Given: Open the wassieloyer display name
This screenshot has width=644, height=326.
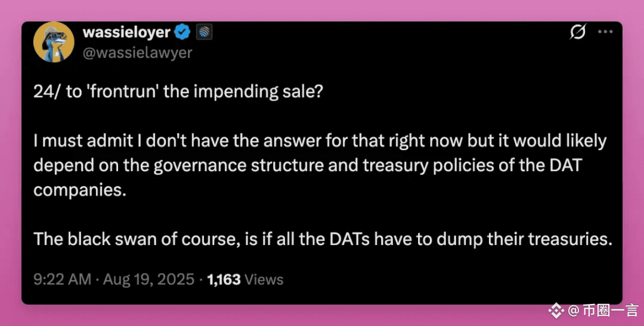Looking at the screenshot, I should coord(126,32).
